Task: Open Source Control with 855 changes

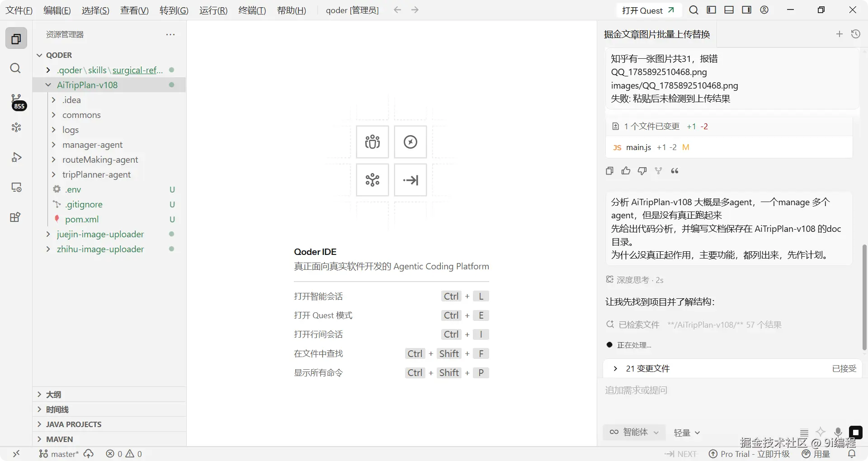Action: (x=17, y=102)
